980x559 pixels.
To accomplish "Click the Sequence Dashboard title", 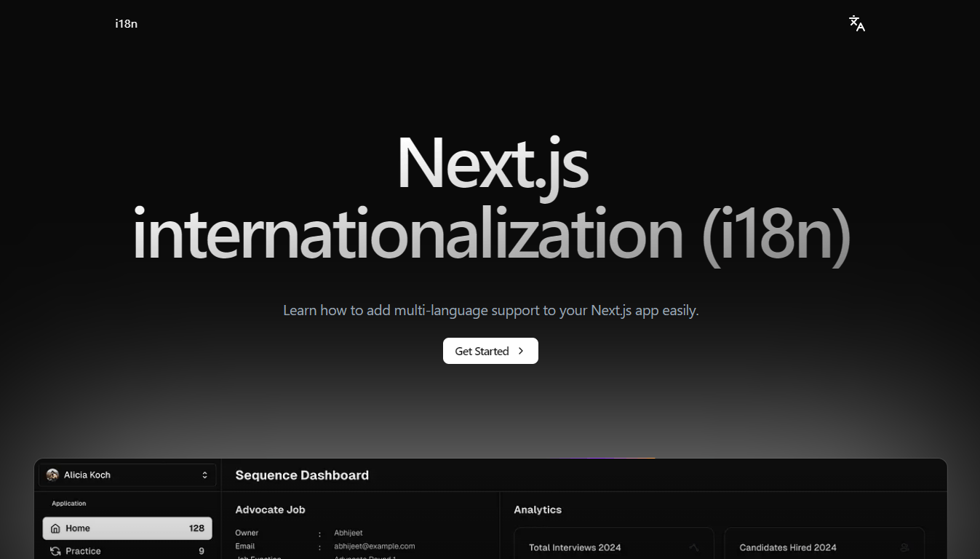I will [x=302, y=475].
